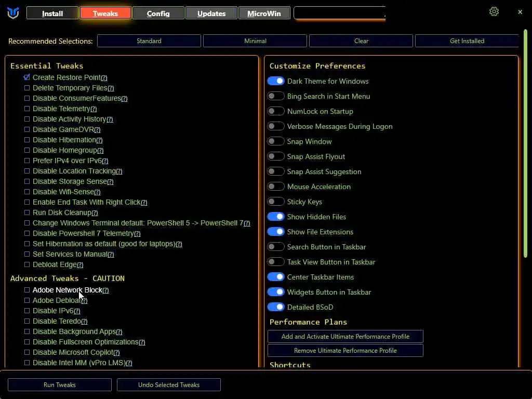The image size is (532, 399).
Task: Click the vertical scrollbar on right edge
Action: [525, 144]
